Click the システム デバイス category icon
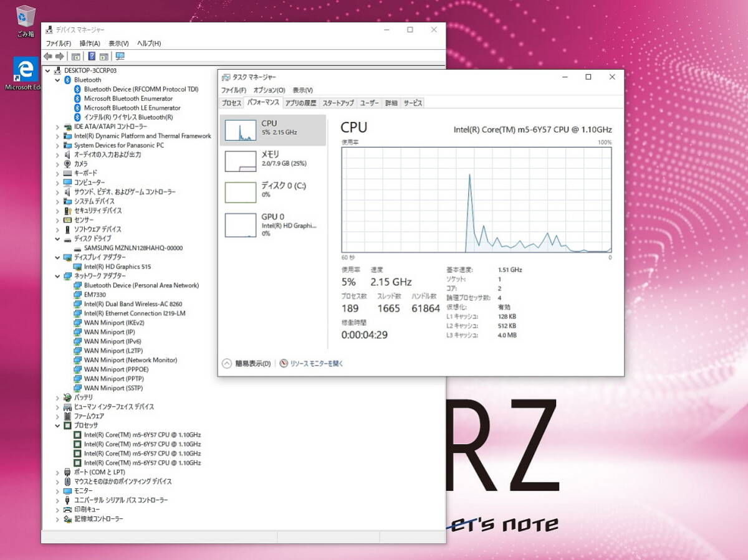Image resolution: width=748 pixels, height=560 pixels. coord(68,201)
